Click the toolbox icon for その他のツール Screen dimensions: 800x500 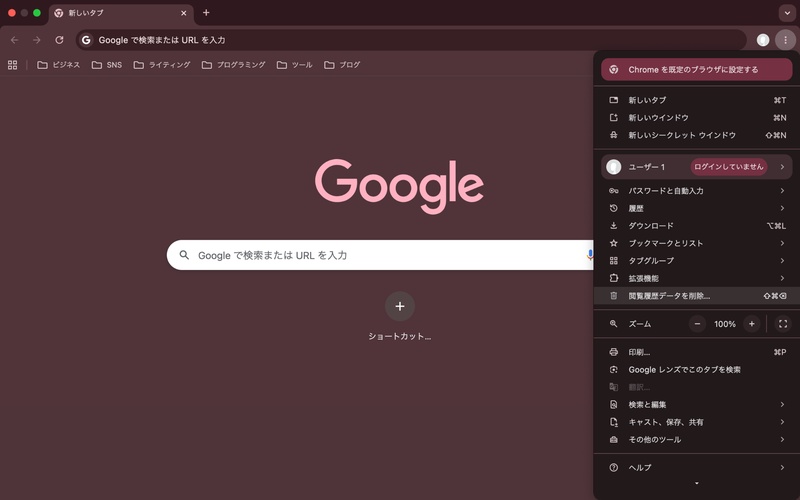point(614,439)
